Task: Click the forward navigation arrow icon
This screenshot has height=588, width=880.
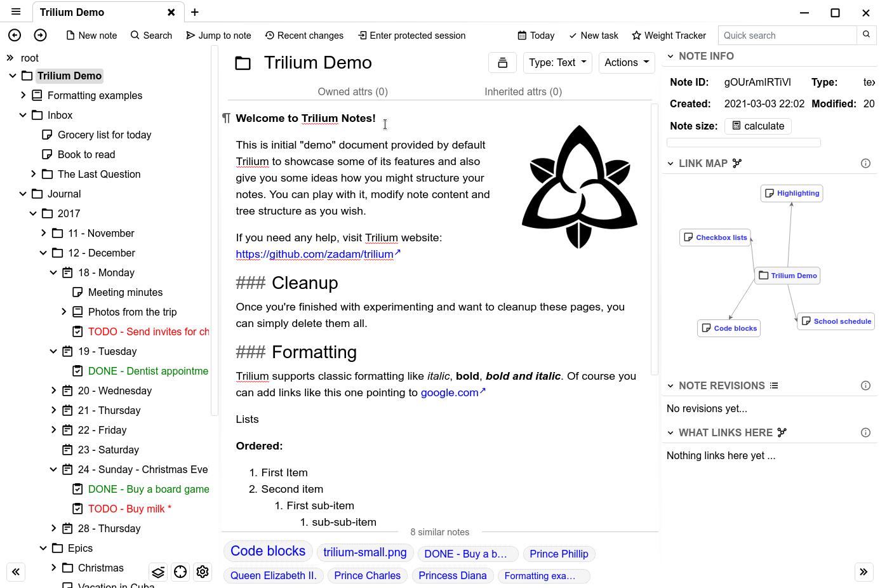Action: (40, 36)
